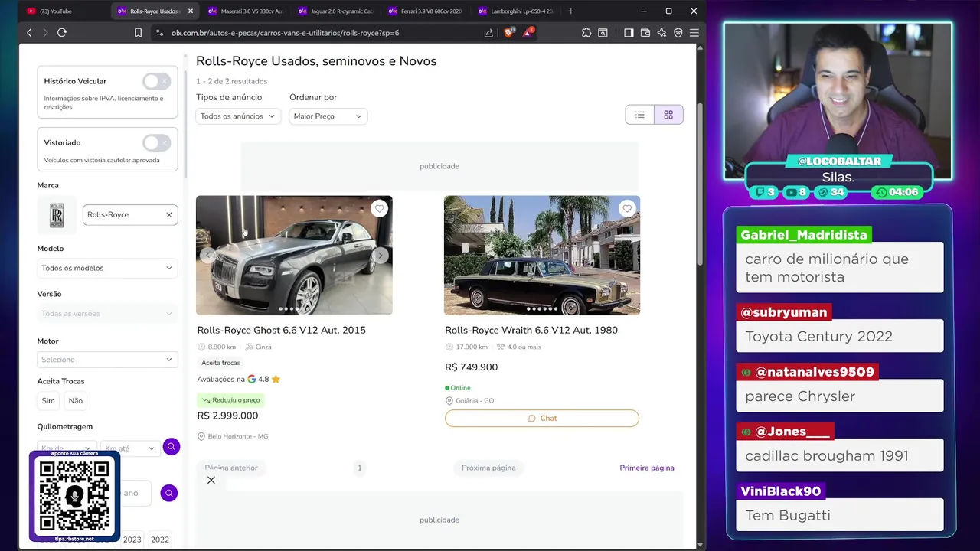
Task: Open the disabled Todas as versões dropdown
Action: (107, 314)
